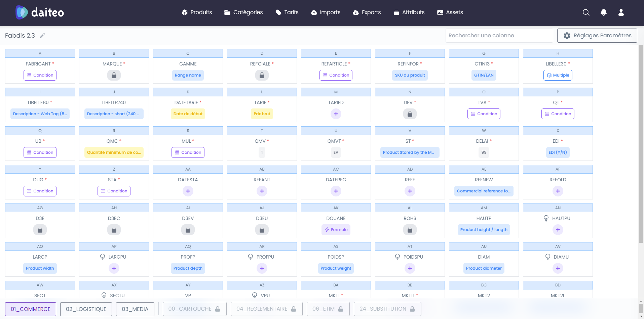This screenshot has height=319, width=644.
Task: Open the Formule chip under DOUANE
Action: [336, 230]
